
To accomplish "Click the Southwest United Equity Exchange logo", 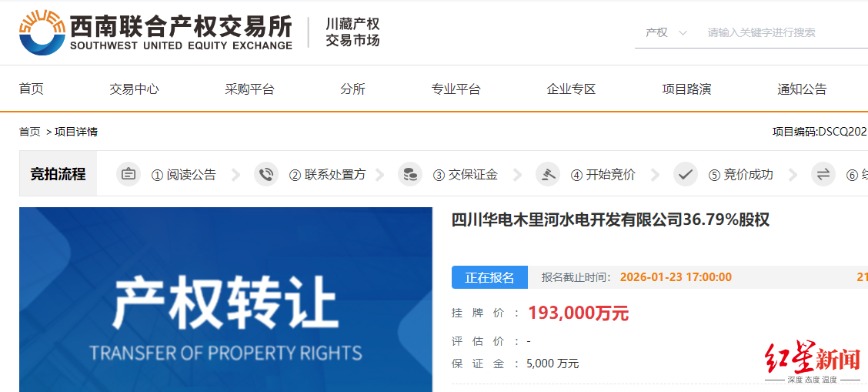I will [x=155, y=32].
